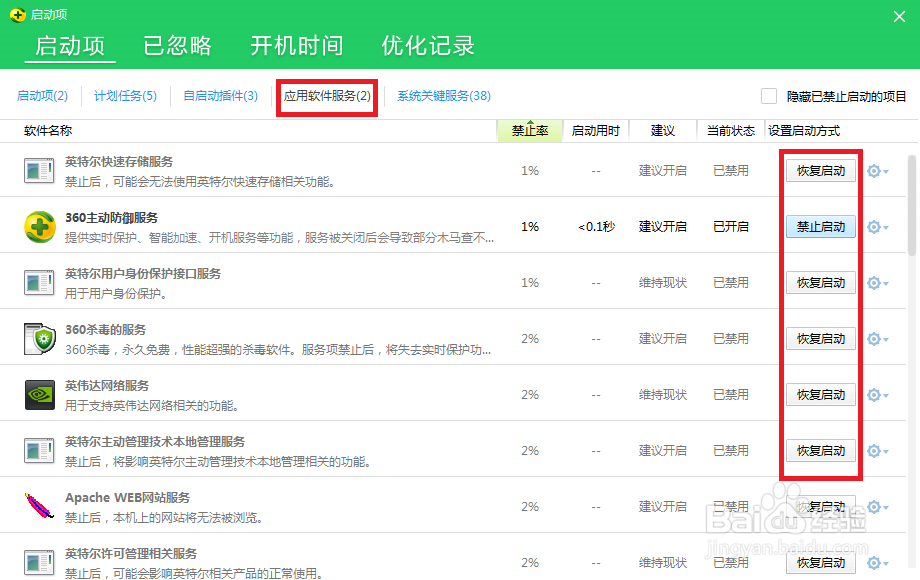Screen dimensions: 920x580
Task: Click 恢复启动 for 英特尔主动管理技术本地管理服务
Action: pyautogui.click(x=821, y=450)
